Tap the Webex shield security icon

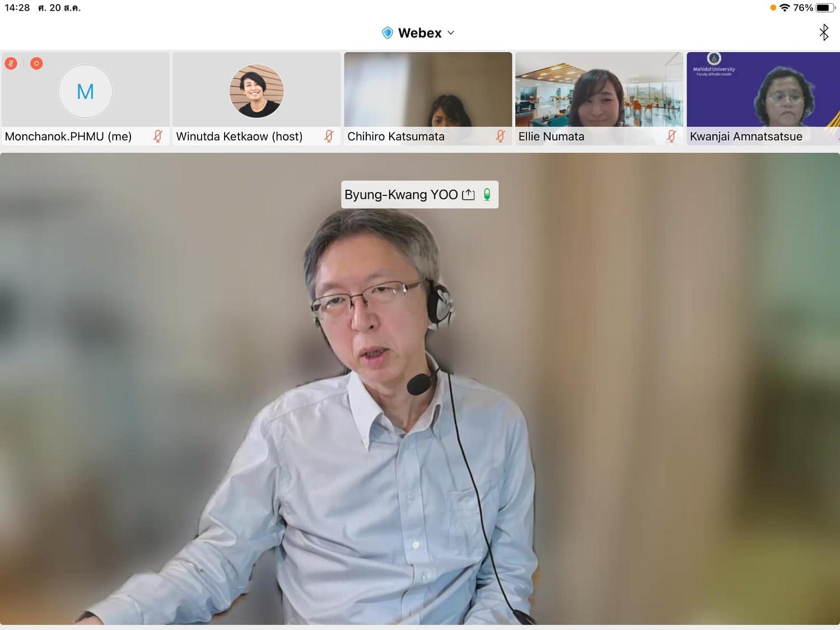[x=387, y=33]
